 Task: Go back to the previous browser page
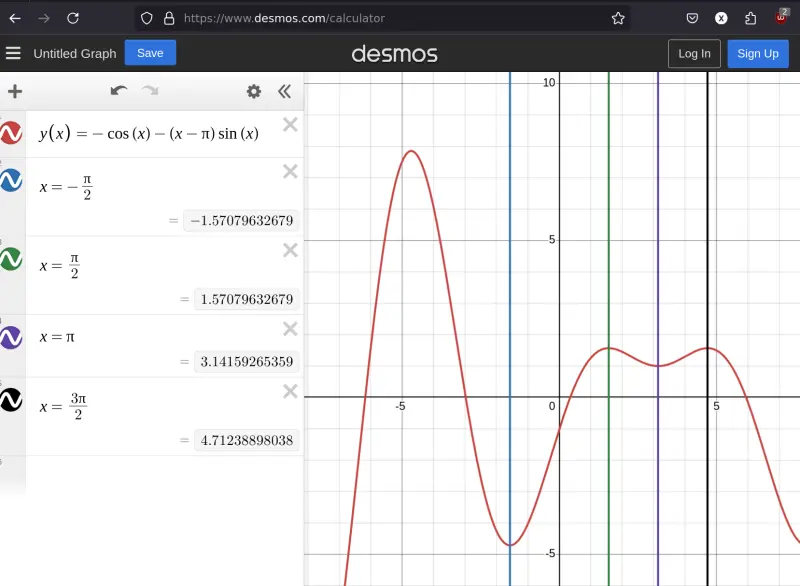(15, 18)
